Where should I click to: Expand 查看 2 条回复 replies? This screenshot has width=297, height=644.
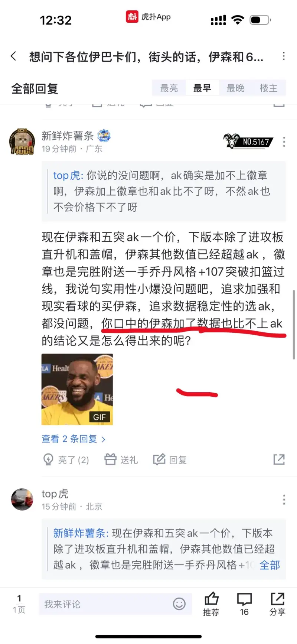pyautogui.click(x=74, y=439)
